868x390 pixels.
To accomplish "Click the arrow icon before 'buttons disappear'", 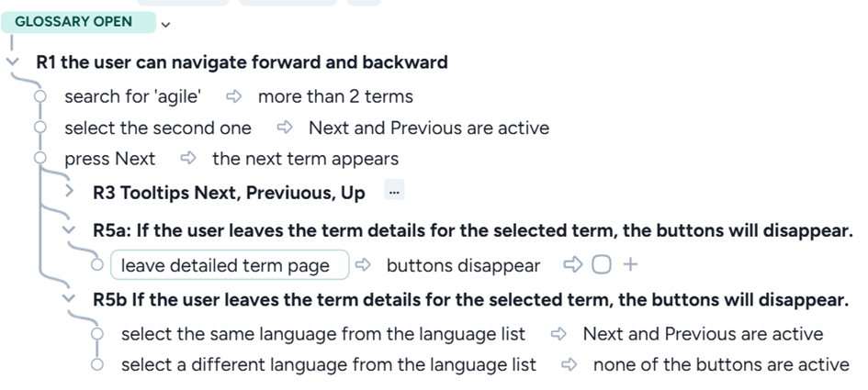I will (x=363, y=265).
